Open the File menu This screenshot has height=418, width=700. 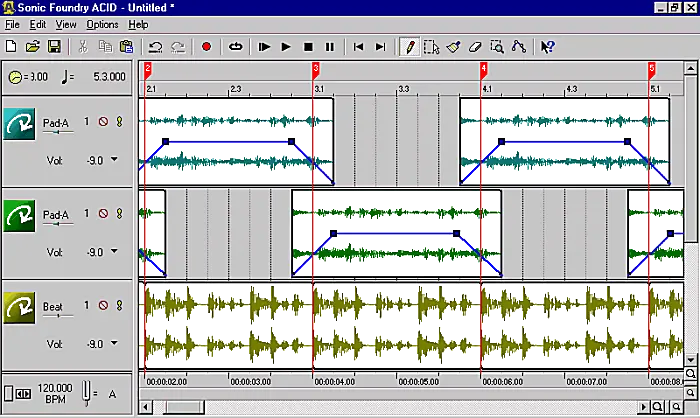tap(12, 25)
